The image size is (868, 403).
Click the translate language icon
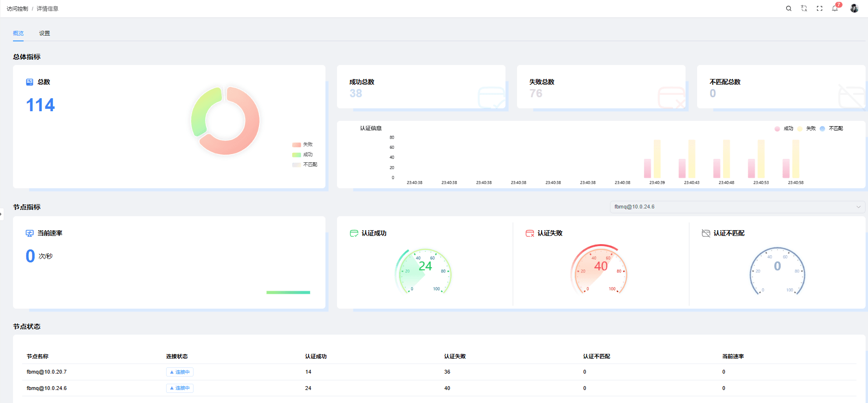804,9
